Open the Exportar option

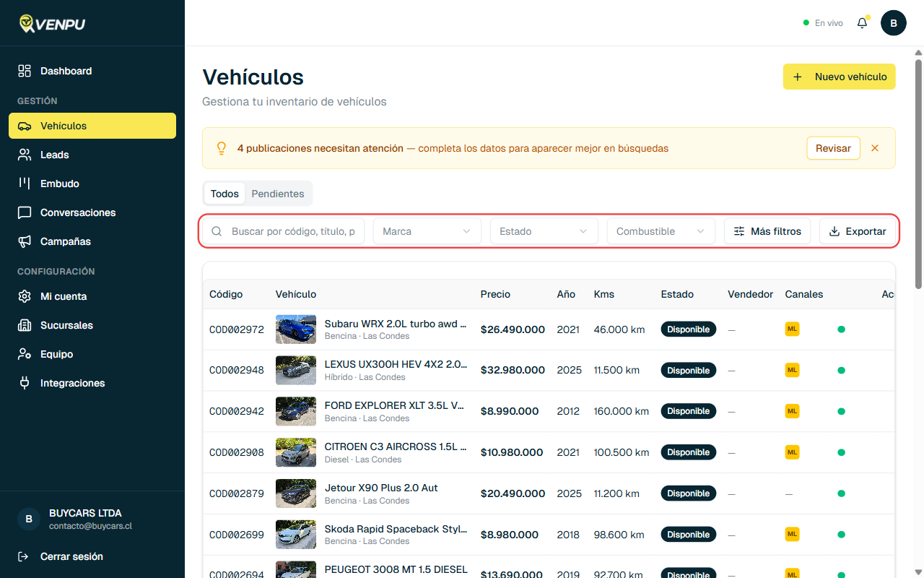[858, 230]
